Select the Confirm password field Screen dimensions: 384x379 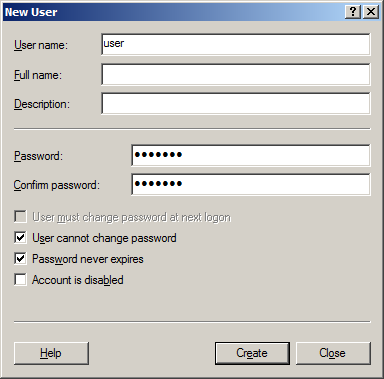click(x=251, y=184)
